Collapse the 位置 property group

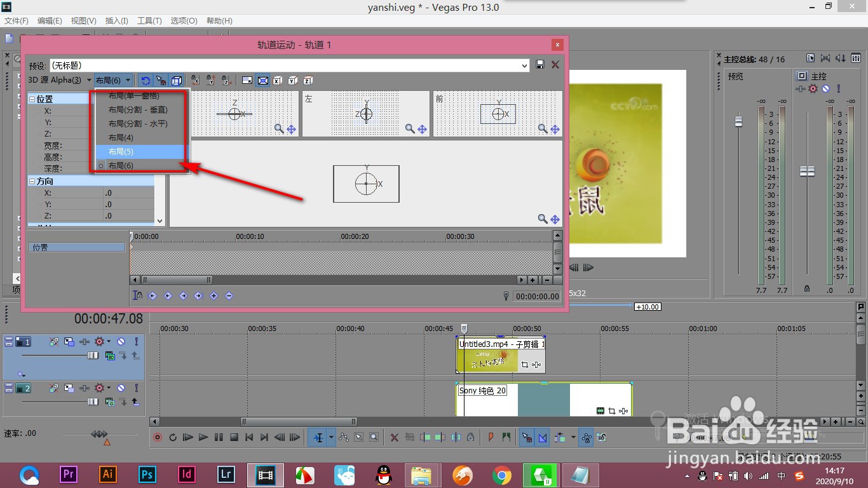point(32,100)
